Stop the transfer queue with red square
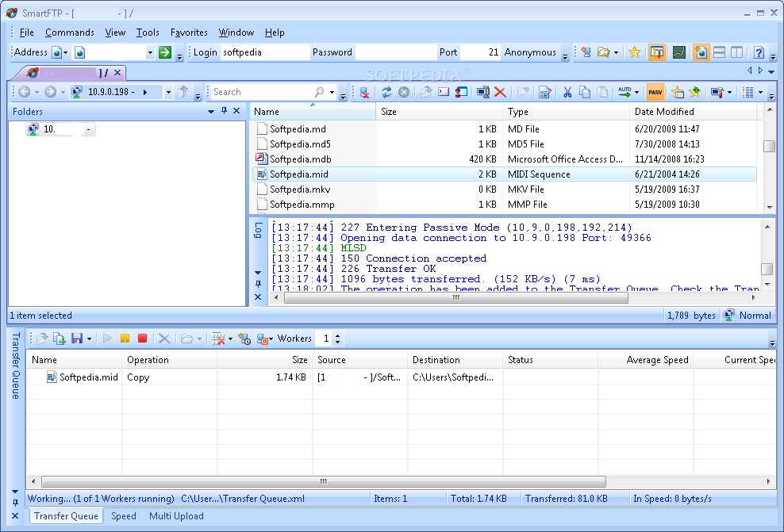This screenshot has width=784, height=532. click(143, 339)
